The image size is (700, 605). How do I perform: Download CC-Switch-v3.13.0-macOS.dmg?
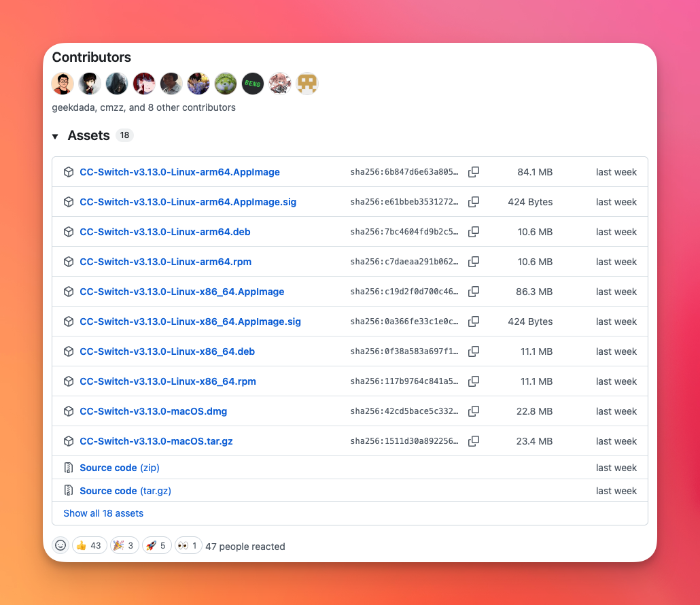coord(153,411)
